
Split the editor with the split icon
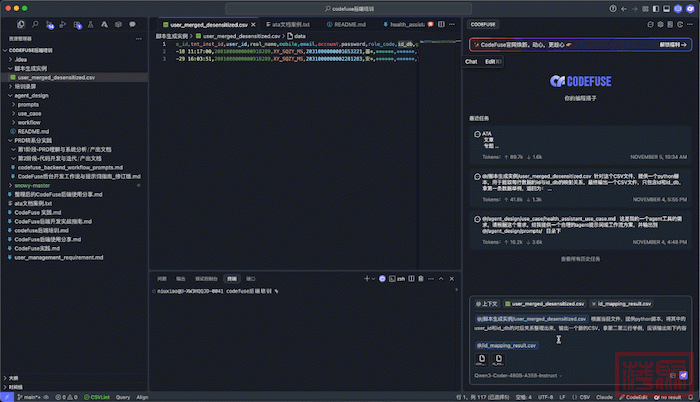pyautogui.click(x=439, y=22)
